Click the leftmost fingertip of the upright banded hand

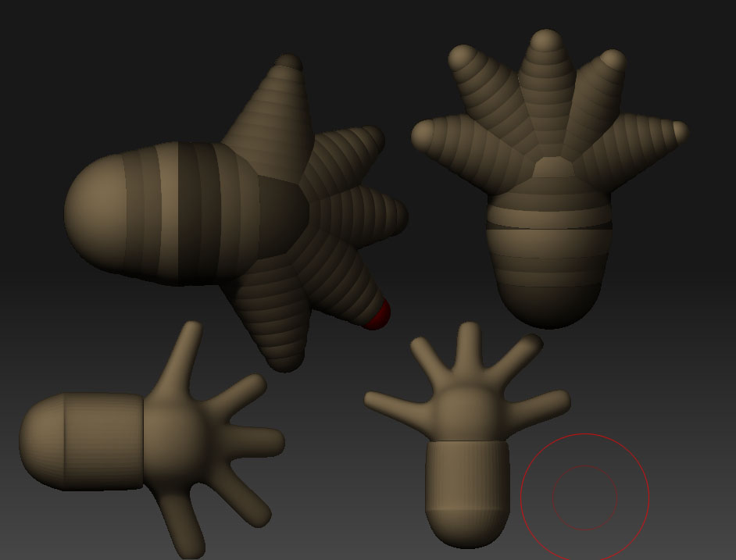(x=423, y=134)
